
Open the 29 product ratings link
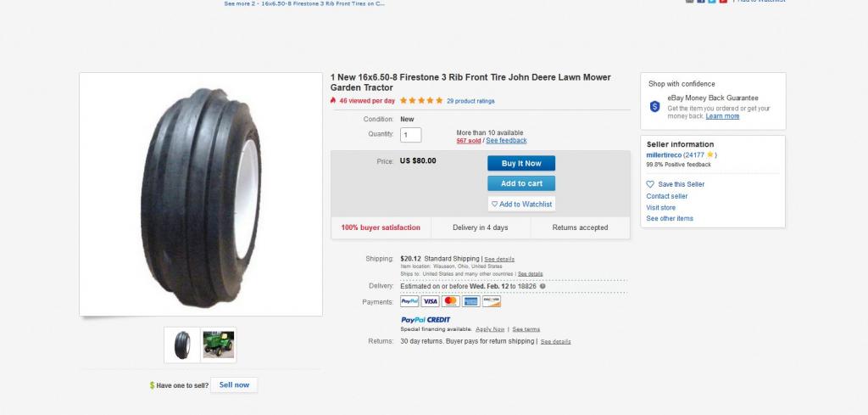pos(470,101)
